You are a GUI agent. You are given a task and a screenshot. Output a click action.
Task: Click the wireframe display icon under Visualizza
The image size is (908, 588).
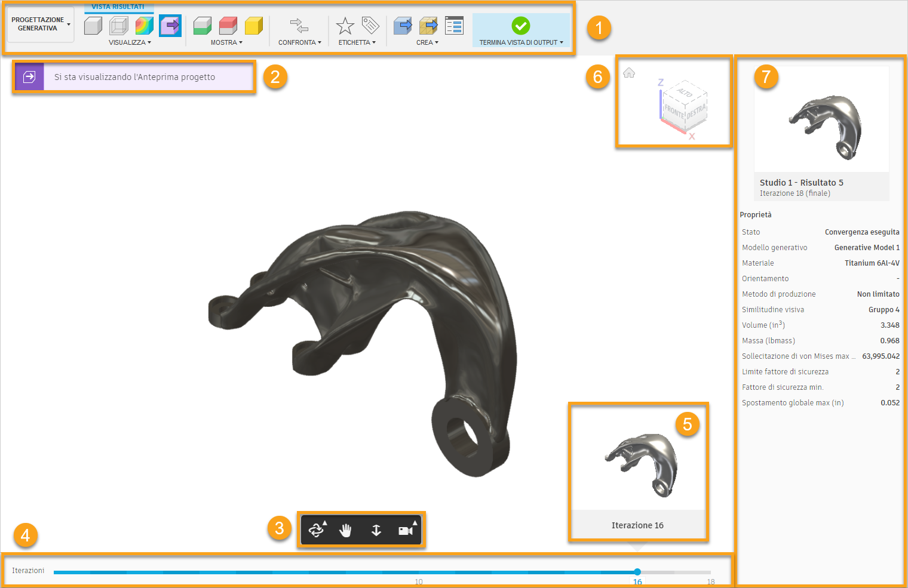point(118,26)
